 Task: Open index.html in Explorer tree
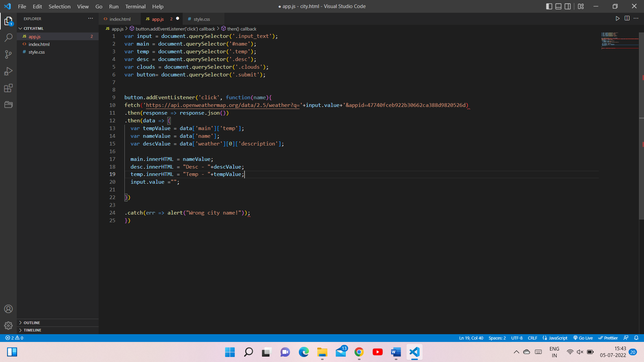[58, 44]
